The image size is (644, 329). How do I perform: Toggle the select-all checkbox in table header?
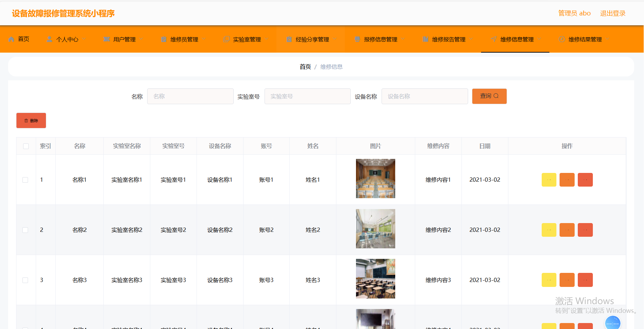(26, 146)
